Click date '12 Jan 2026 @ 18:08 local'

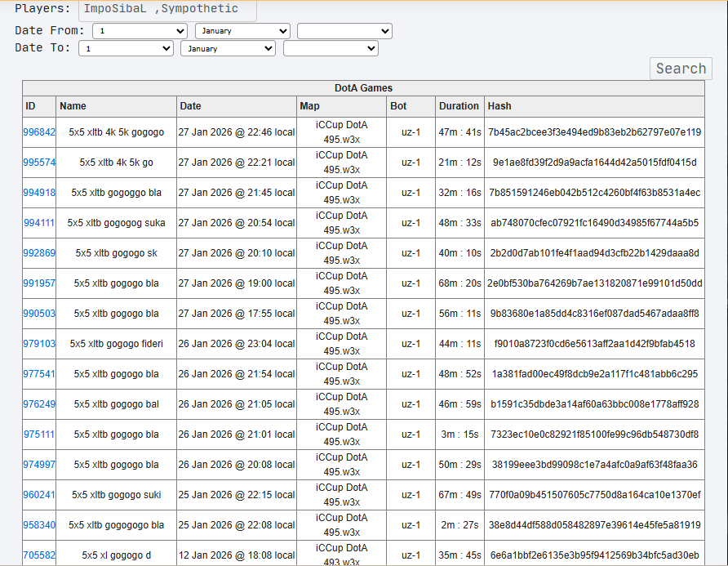pos(237,555)
